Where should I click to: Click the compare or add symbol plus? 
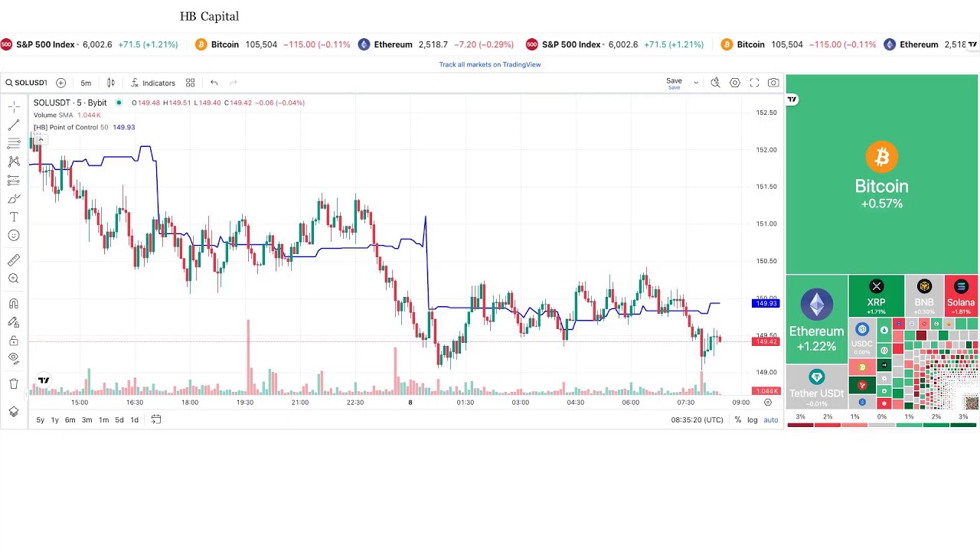click(x=60, y=83)
